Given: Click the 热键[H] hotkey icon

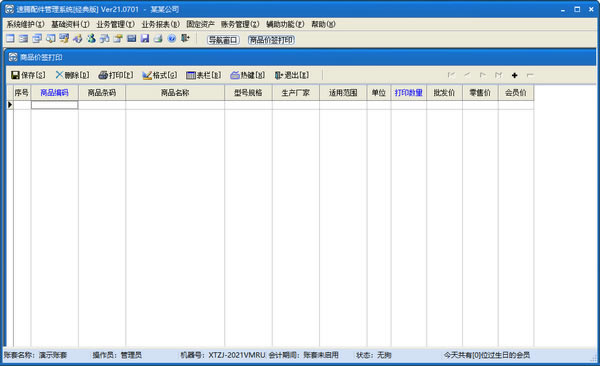Looking at the screenshot, I should pyautogui.click(x=248, y=75).
